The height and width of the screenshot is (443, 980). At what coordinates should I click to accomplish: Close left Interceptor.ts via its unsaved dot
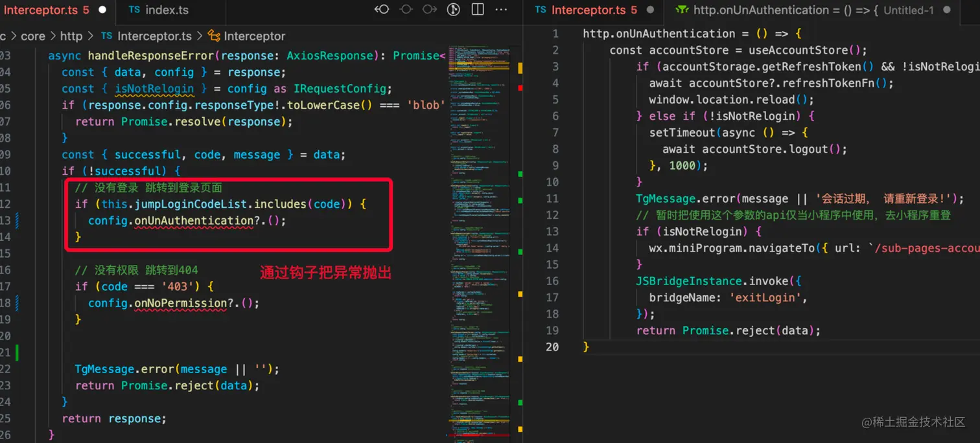pos(102,10)
